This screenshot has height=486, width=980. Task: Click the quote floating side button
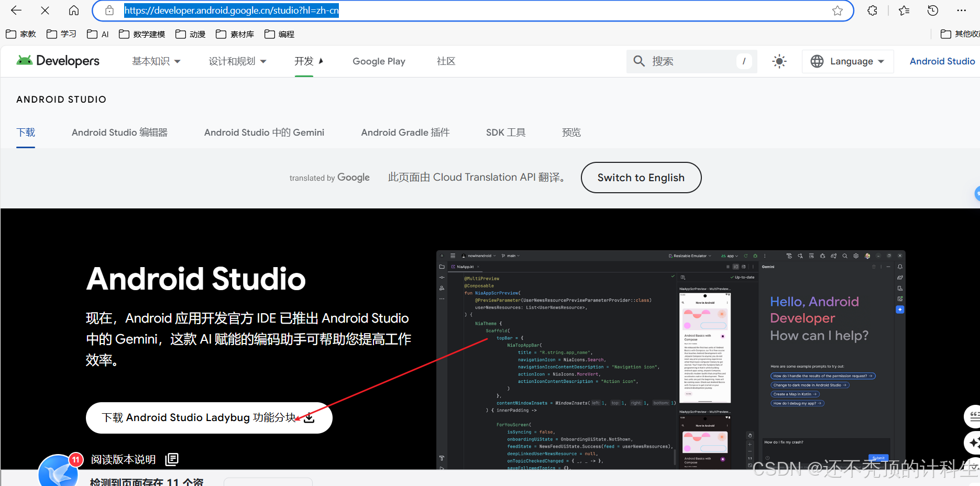point(973,416)
